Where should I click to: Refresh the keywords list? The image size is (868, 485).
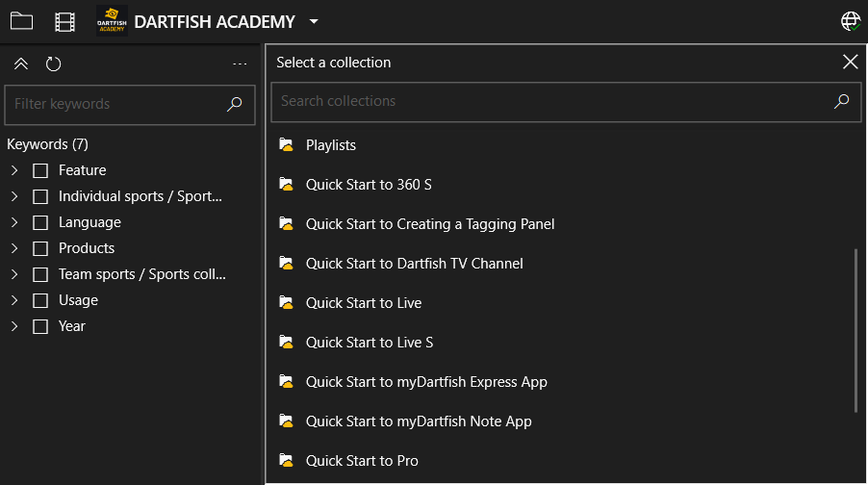(53, 64)
